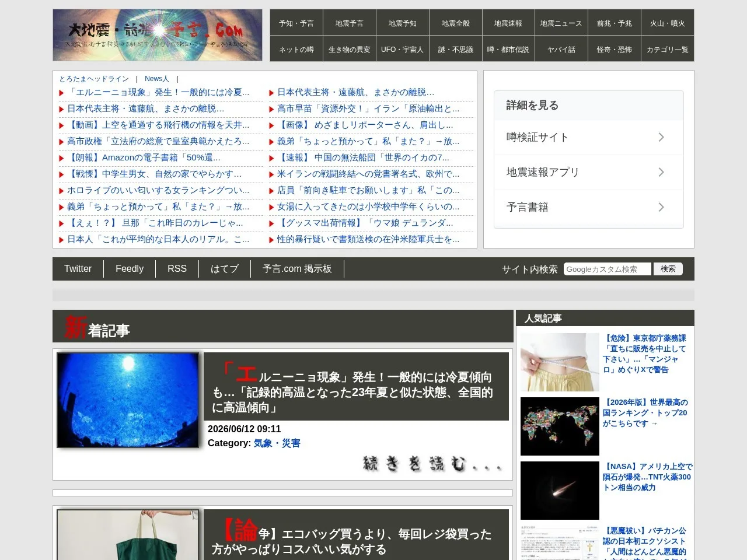Click the 続きを読む read-more image
Viewport: 747px width, 560px height.
[x=432, y=464]
